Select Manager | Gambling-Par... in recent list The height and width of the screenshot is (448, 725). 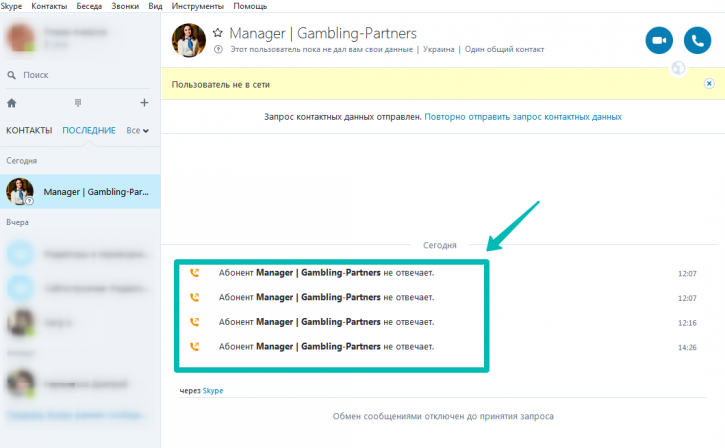(80, 191)
